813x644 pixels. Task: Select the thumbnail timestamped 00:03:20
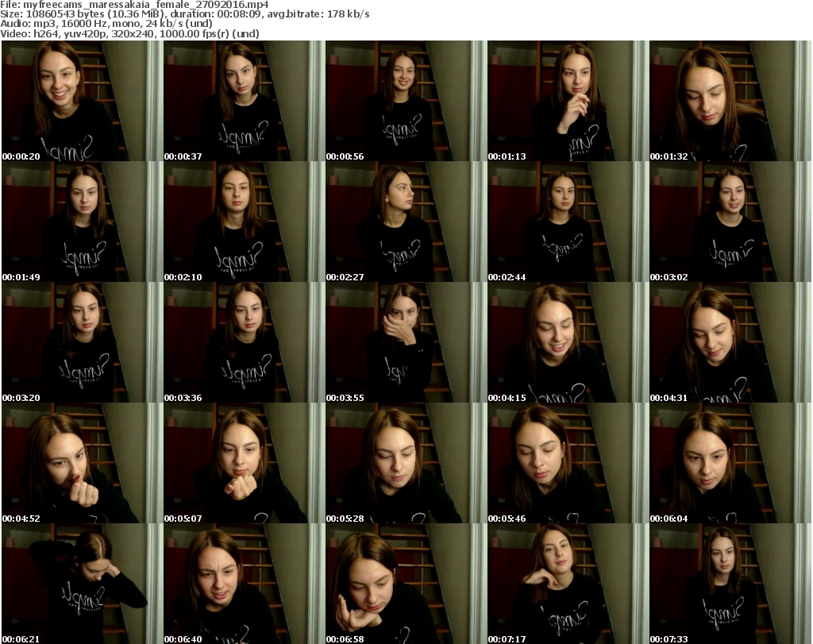coord(82,343)
